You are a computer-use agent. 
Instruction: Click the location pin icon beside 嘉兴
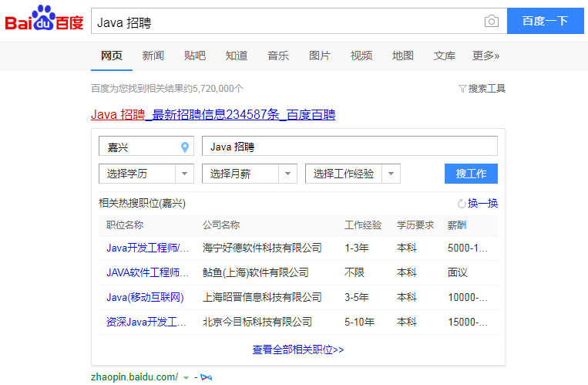(184, 147)
